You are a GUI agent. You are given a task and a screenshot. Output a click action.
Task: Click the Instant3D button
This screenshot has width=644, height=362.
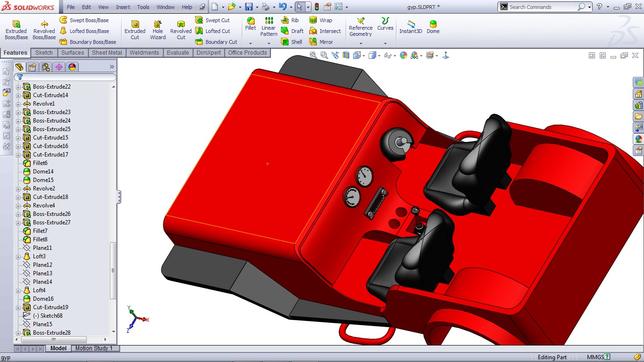tap(411, 26)
